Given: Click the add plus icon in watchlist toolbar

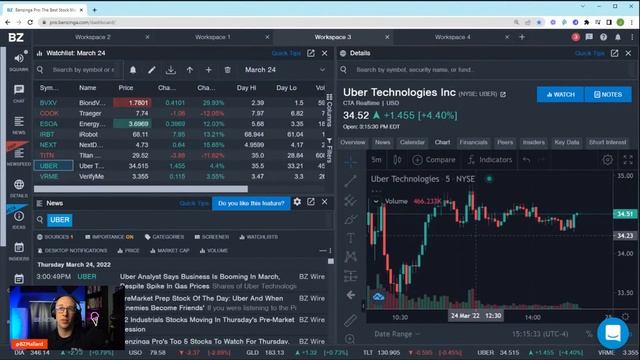Looking at the screenshot, I should (209, 70).
